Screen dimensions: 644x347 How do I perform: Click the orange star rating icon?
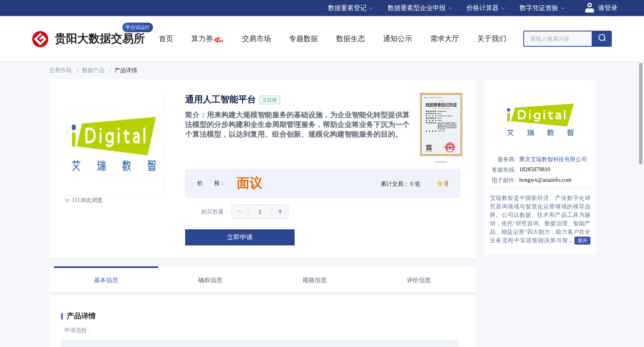(x=440, y=184)
